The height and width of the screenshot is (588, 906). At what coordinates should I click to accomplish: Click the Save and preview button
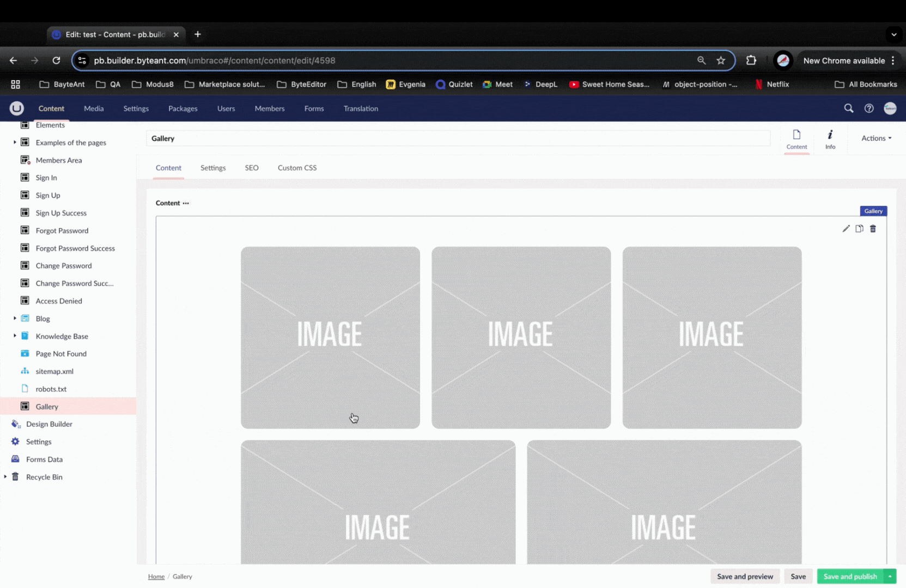pyautogui.click(x=745, y=577)
